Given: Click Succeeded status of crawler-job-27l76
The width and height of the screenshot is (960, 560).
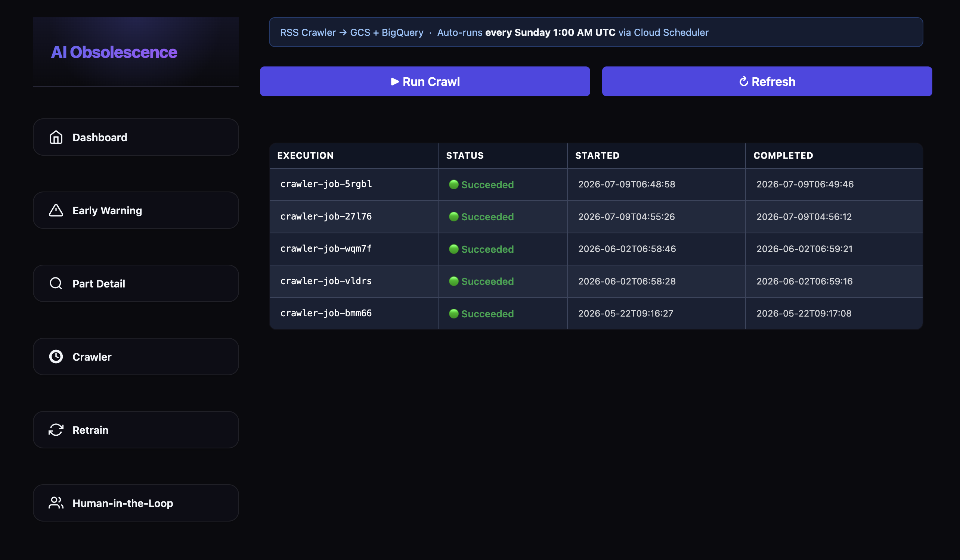Looking at the screenshot, I should click(x=487, y=217).
